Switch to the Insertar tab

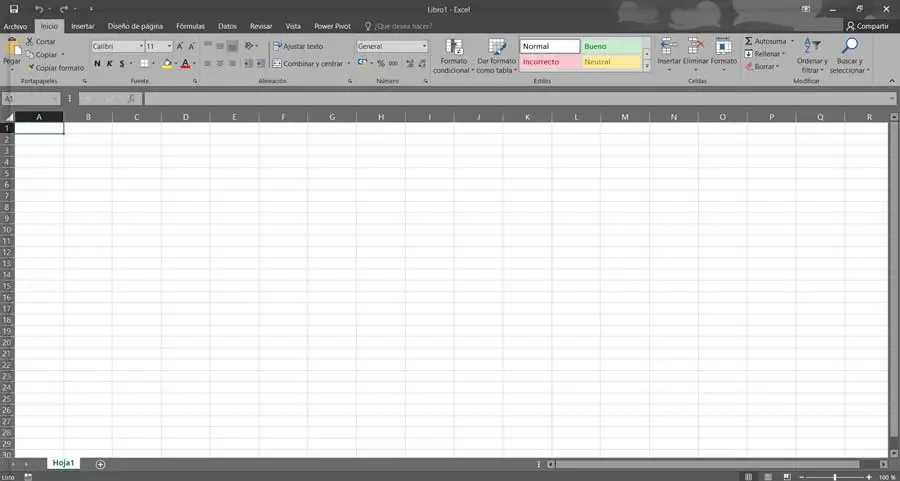(x=83, y=26)
